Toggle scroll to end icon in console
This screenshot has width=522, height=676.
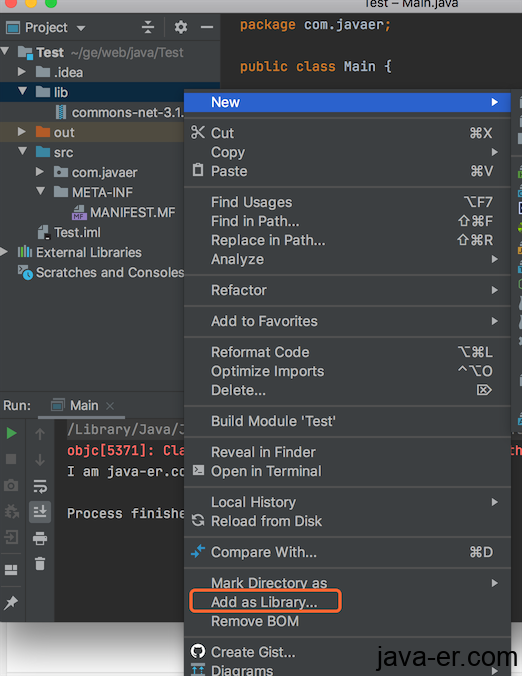[40, 512]
